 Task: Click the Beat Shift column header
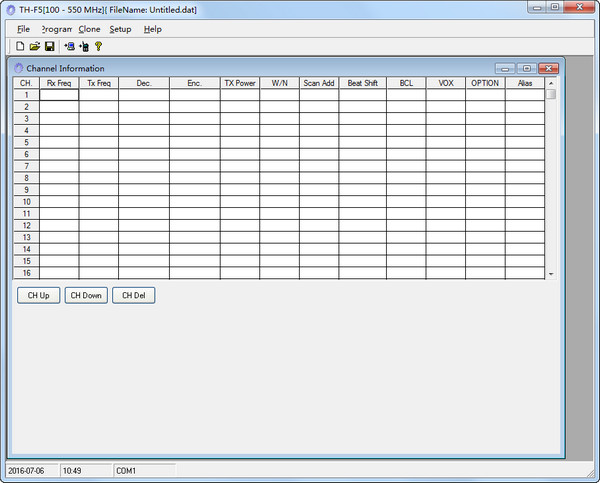pos(362,83)
